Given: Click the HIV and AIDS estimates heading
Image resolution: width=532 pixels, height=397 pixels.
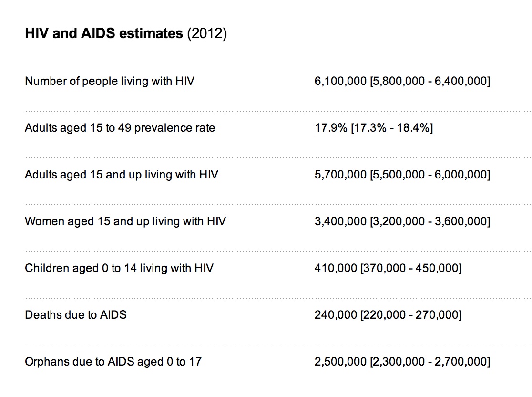Looking at the screenshot, I should (126, 33).
